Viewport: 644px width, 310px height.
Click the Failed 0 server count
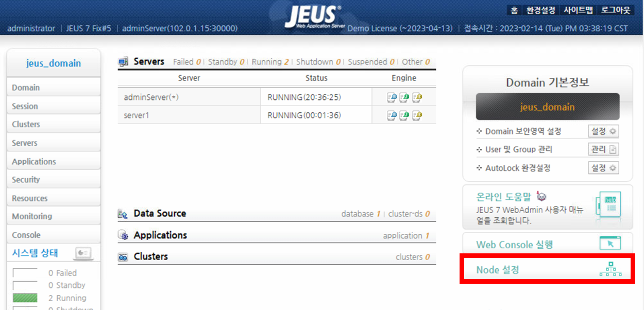pyautogui.click(x=187, y=62)
